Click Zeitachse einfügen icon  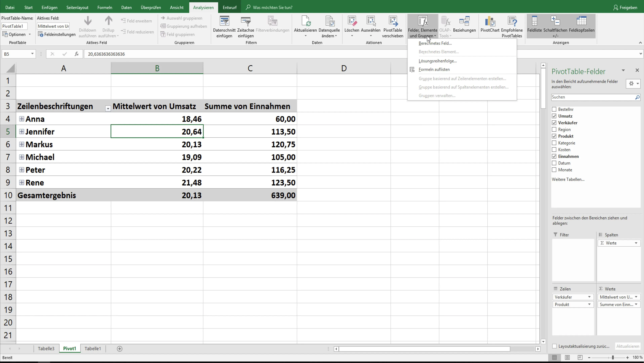coord(246,21)
